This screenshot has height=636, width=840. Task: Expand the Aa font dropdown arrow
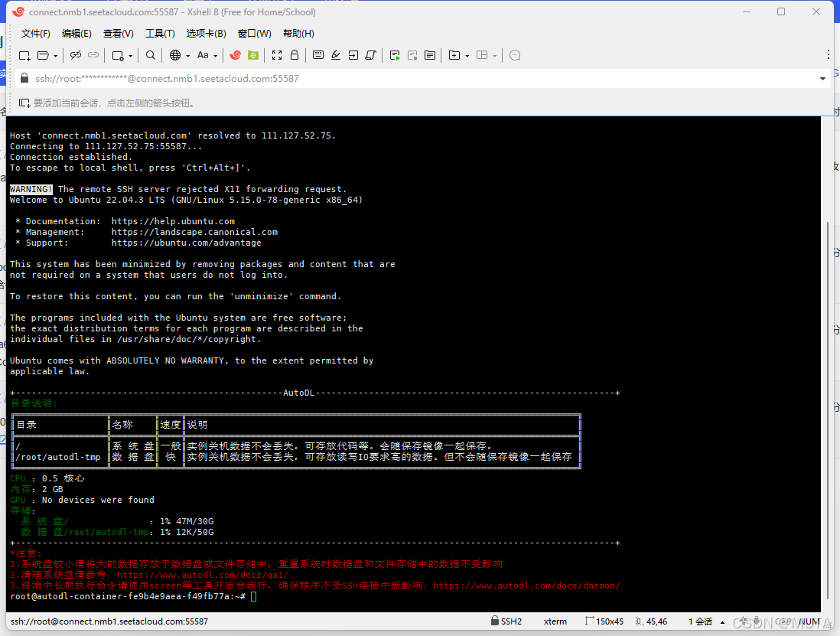tap(216, 56)
